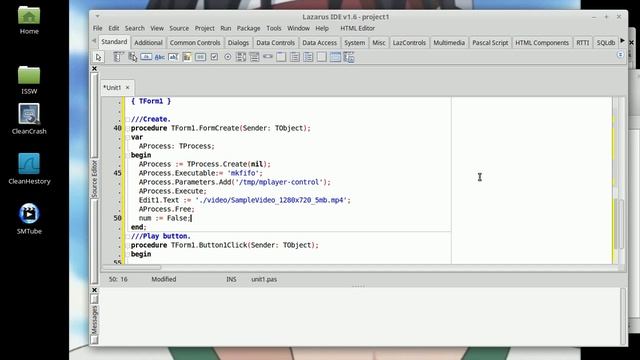Select the TCheckBox component icon
This screenshot has width=640, height=360.
point(214,57)
